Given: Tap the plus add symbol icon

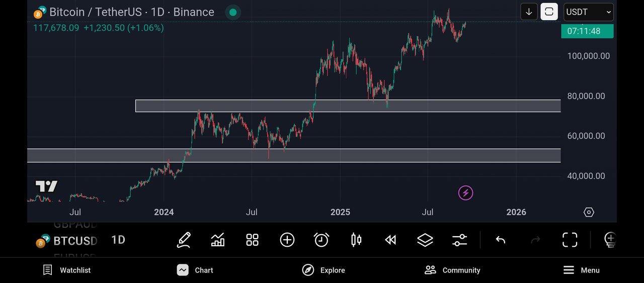Looking at the screenshot, I should pyautogui.click(x=287, y=240).
